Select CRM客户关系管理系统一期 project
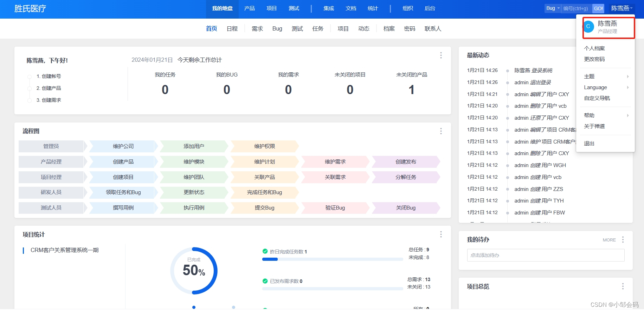The width and height of the screenshot is (644, 311). click(64, 250)
